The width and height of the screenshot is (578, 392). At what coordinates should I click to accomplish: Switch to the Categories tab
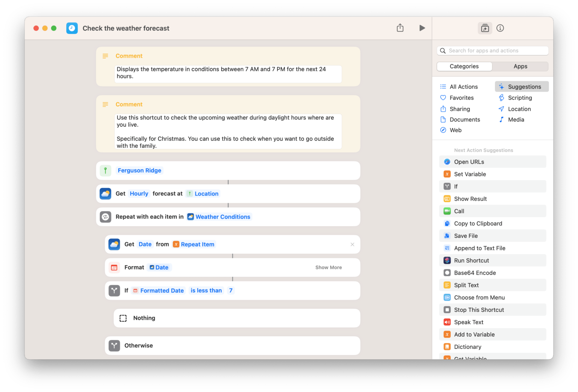pyautogui.click(x=464, y=67)
